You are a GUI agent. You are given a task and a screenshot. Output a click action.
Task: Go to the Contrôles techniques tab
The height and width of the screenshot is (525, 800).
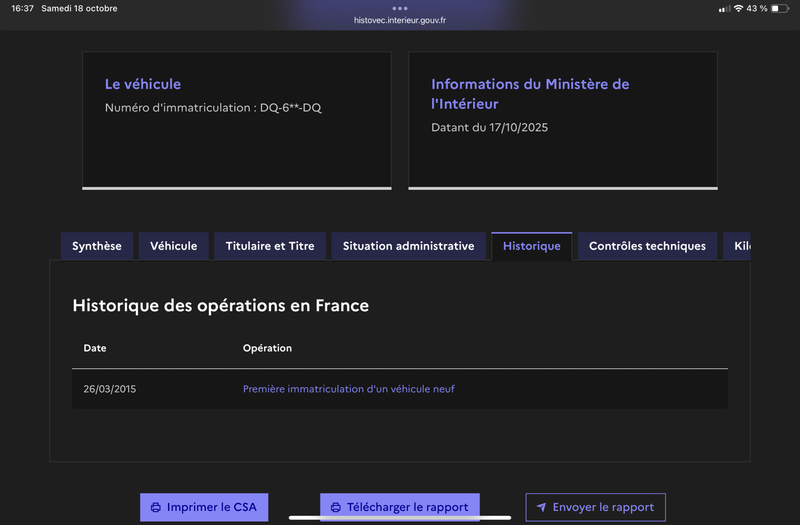(647, 246)
